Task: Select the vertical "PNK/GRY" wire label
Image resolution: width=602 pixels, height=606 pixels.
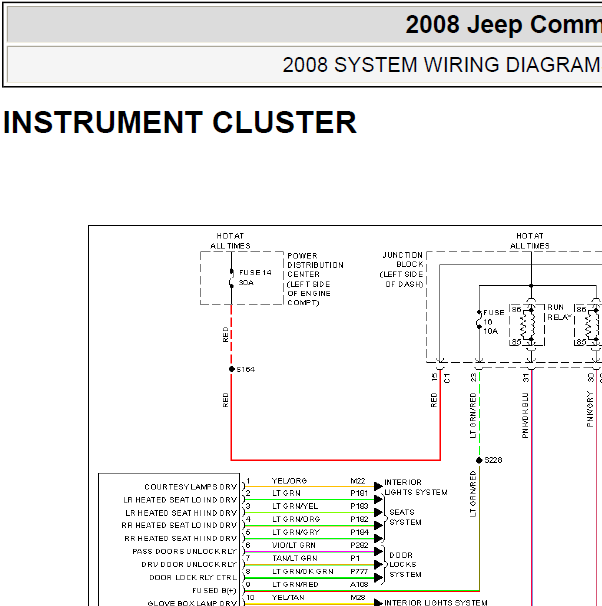Action: (590, 409)
